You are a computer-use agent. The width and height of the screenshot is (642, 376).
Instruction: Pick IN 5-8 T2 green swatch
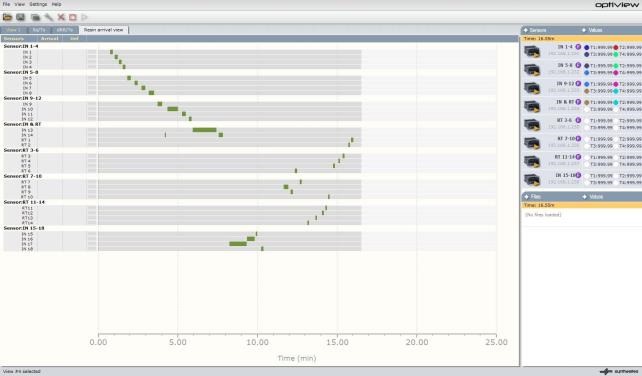pos(615,66)
